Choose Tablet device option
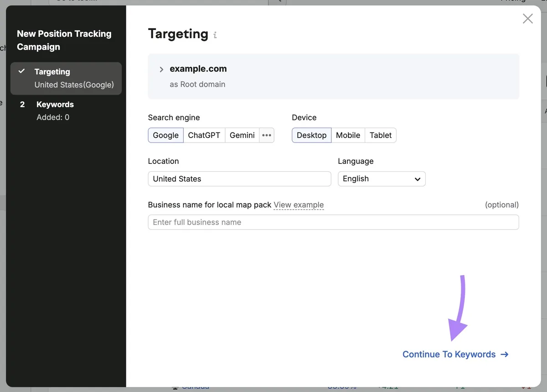547x392 pixels. pos(381,135)
